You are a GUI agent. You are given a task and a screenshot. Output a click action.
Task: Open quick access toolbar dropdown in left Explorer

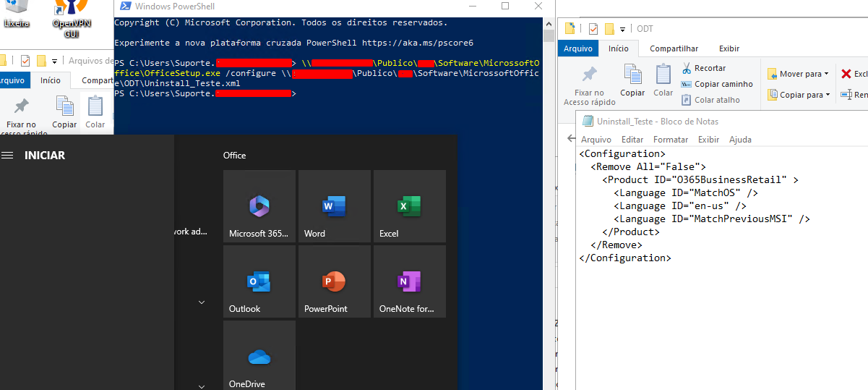[x=55, y=62]
